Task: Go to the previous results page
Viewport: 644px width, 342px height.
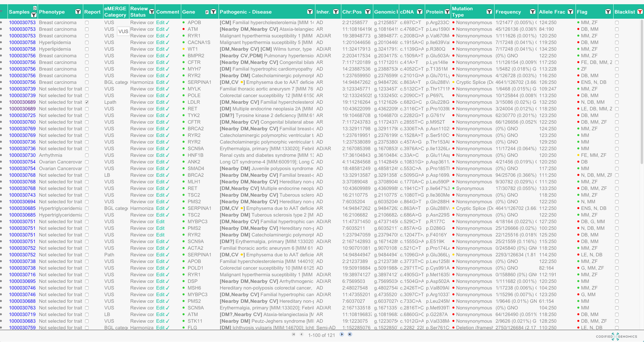Action: [301, 334]
